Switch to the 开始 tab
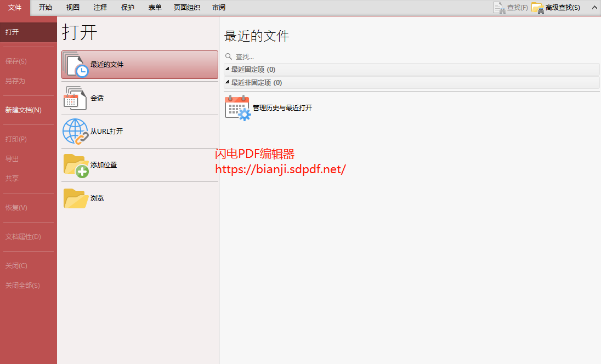 [45, 7]
